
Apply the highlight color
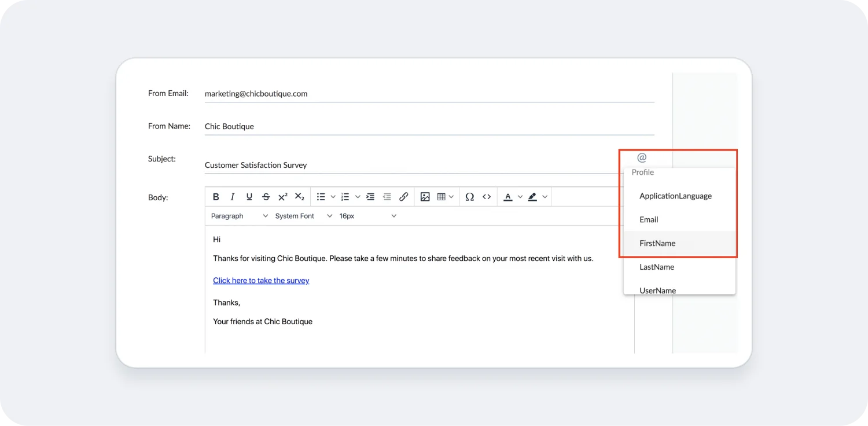[x=532, y=196]
